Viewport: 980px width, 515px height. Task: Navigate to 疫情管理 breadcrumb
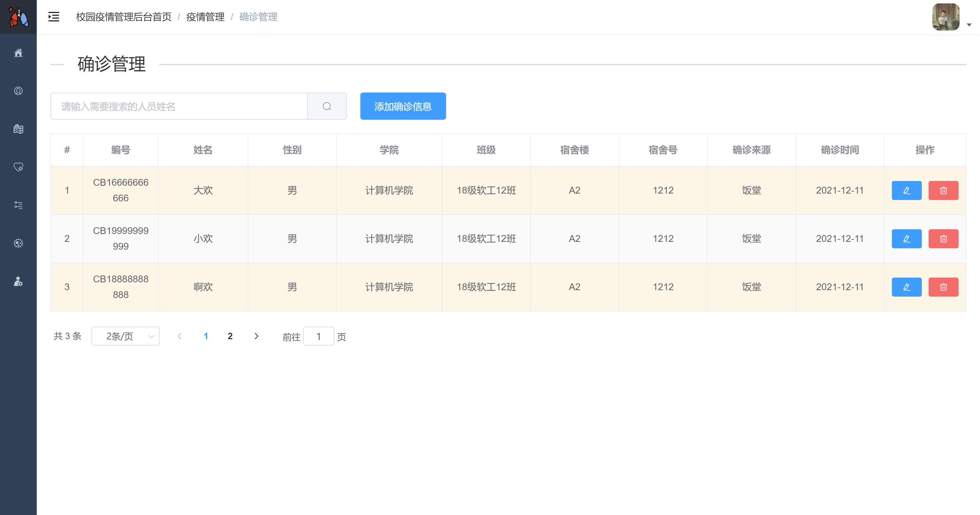click(205, 17)
